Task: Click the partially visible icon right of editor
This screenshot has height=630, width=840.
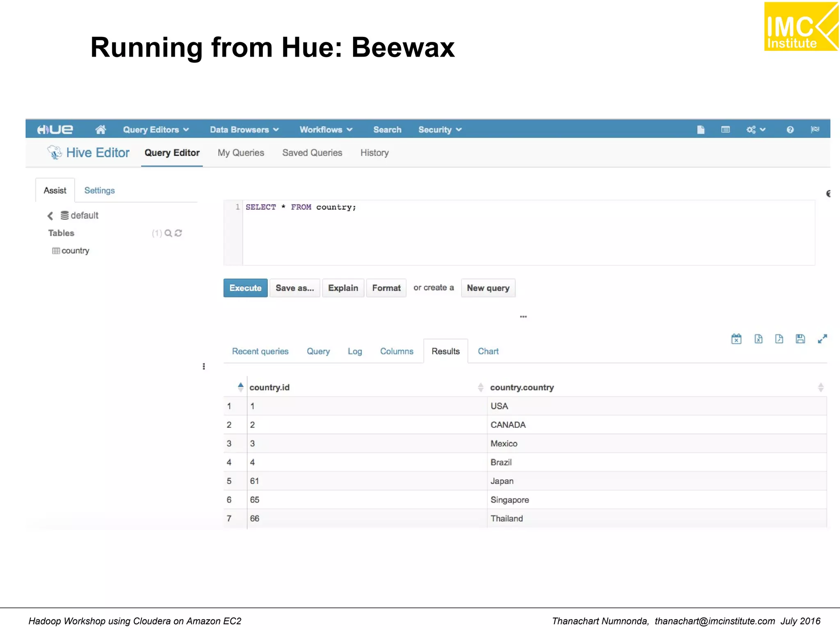Action: (x=828, y=194)
